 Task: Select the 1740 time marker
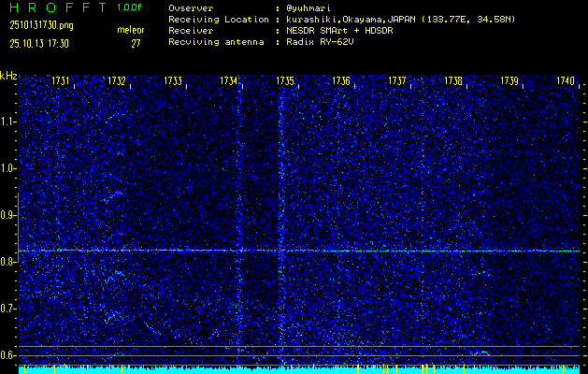[565, 82]
